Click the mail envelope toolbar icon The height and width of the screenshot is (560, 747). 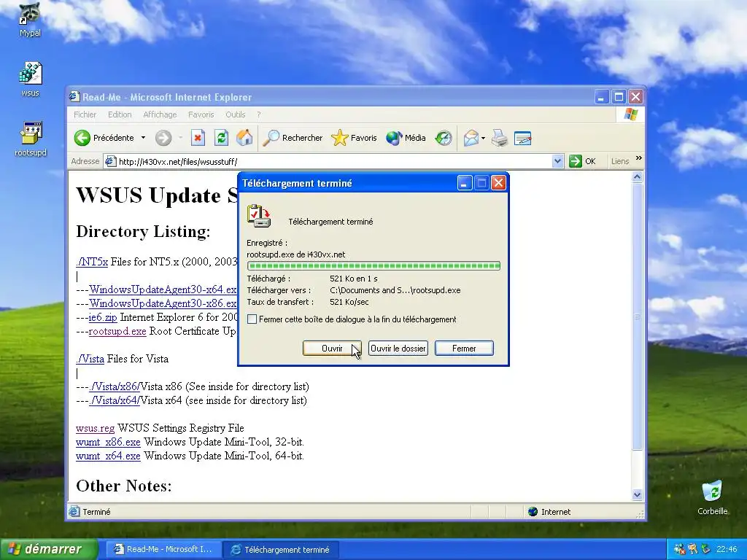pyautogui.click(x=471, y=138)
